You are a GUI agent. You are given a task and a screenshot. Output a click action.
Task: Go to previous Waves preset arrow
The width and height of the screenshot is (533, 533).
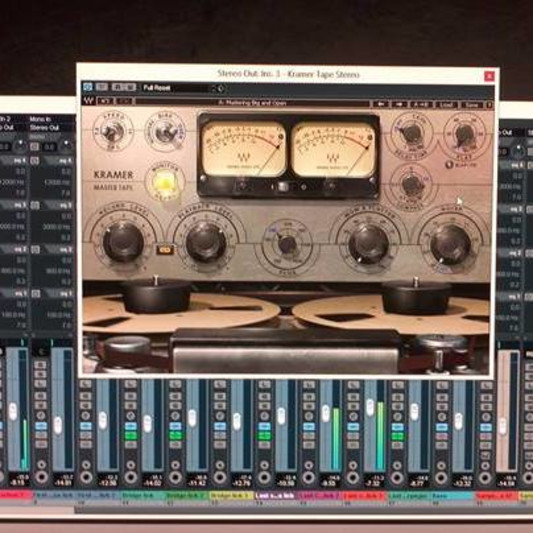[380, 104]
